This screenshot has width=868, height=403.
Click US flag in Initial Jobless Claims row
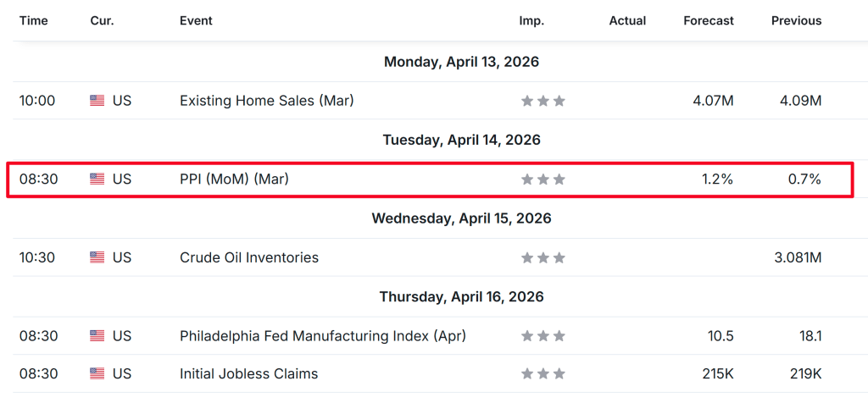tap(97, 373)
